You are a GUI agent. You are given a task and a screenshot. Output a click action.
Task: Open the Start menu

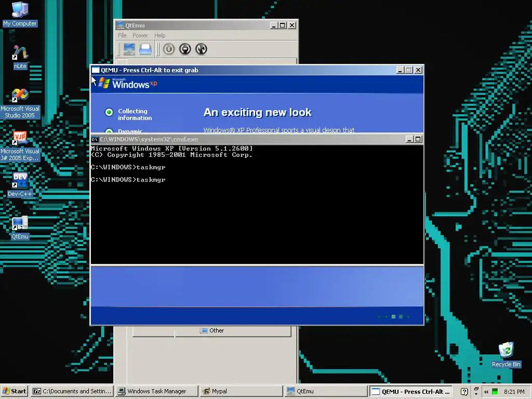[14, 391]
